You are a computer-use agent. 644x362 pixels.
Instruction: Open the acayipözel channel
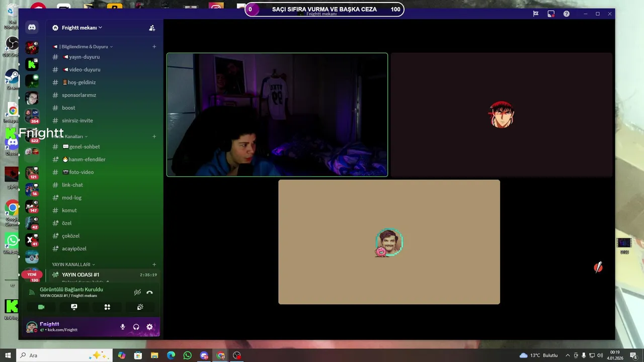[104, 248]
